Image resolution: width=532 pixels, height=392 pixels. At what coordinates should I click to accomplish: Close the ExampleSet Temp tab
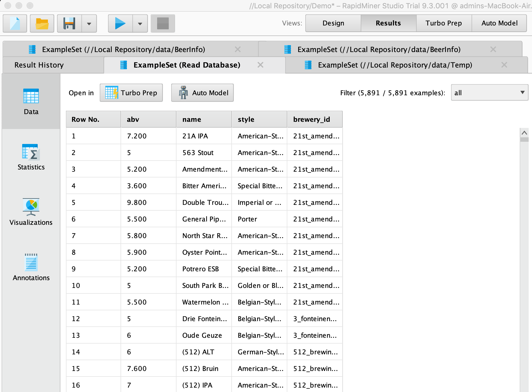click(x=504, y=65)
